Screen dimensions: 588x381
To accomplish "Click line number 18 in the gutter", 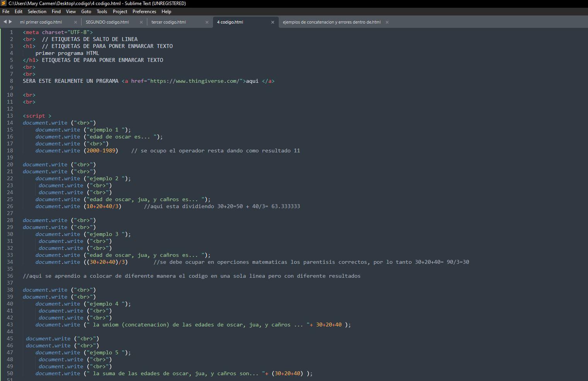I will (x=10, y=150).
